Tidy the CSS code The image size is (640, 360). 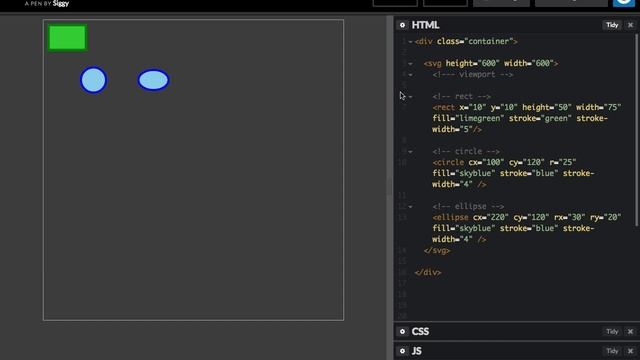612,331
